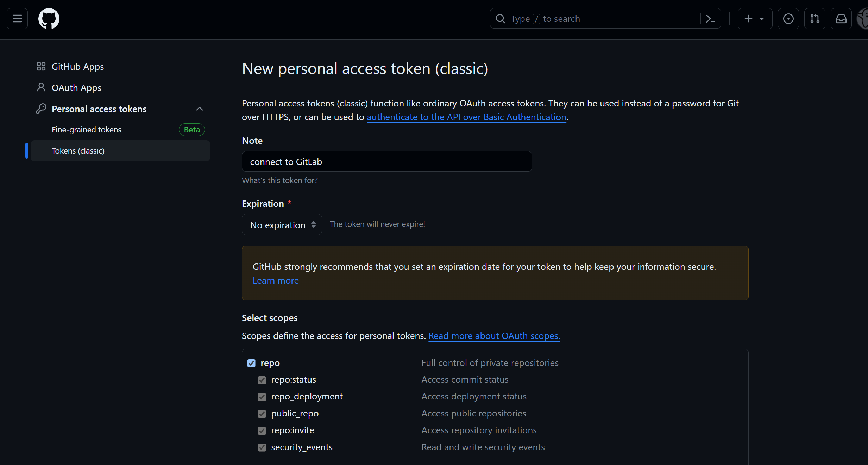Open the create new dropdown in the header
Screen dimensions: 868x465
coord(755,19)
